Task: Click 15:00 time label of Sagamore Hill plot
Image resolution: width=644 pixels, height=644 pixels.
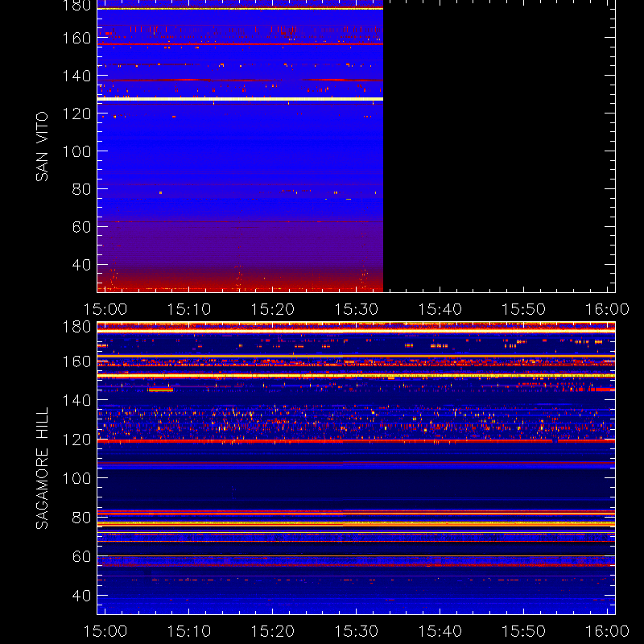Action: point(105,631)
